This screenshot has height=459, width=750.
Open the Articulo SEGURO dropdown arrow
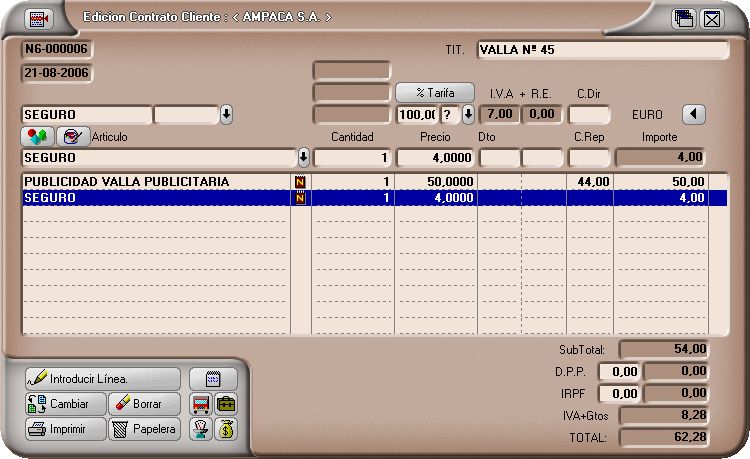pyautogui.click(x=304, y=158)
